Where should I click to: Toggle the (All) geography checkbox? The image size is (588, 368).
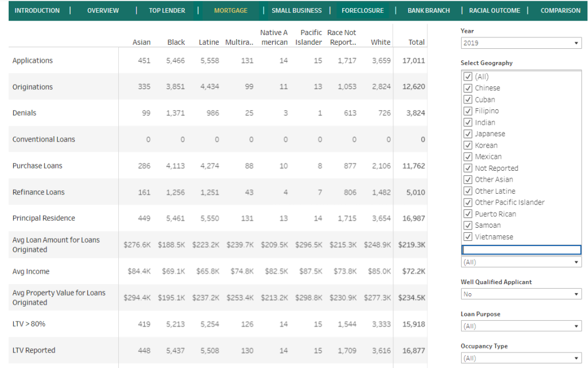click(467, 76)
